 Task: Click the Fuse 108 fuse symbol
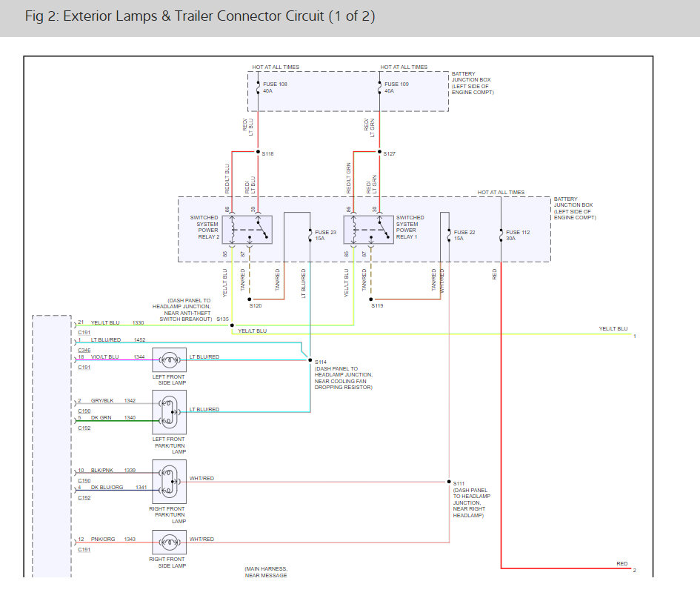click(258, 88)
